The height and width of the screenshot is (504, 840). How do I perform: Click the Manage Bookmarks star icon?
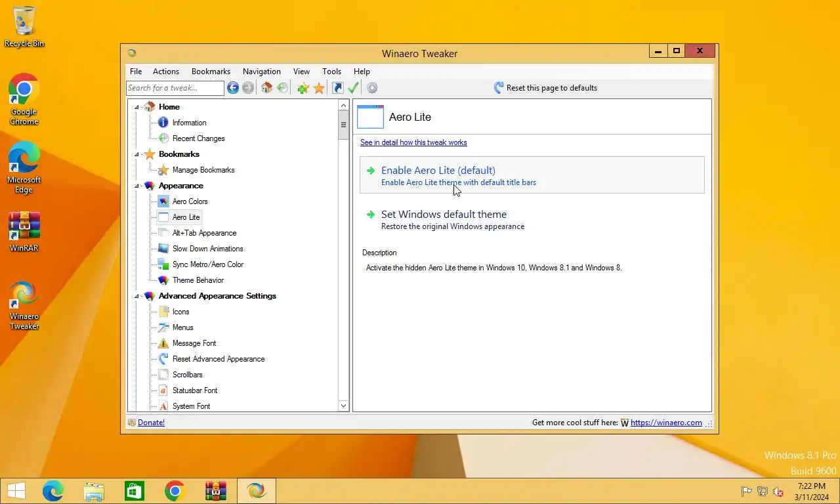coord(163,170)
